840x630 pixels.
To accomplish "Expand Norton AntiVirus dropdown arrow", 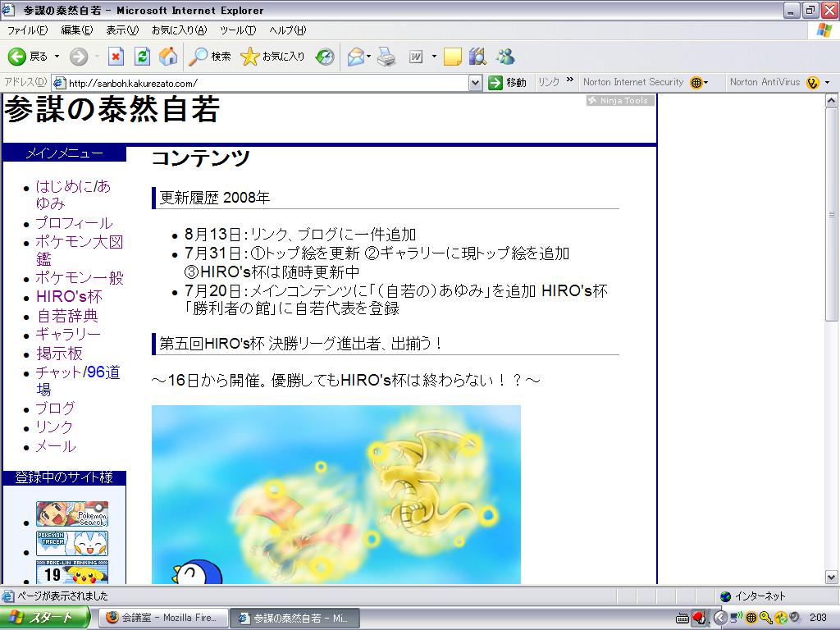I will pyautogui.click(x=827, y=83).
